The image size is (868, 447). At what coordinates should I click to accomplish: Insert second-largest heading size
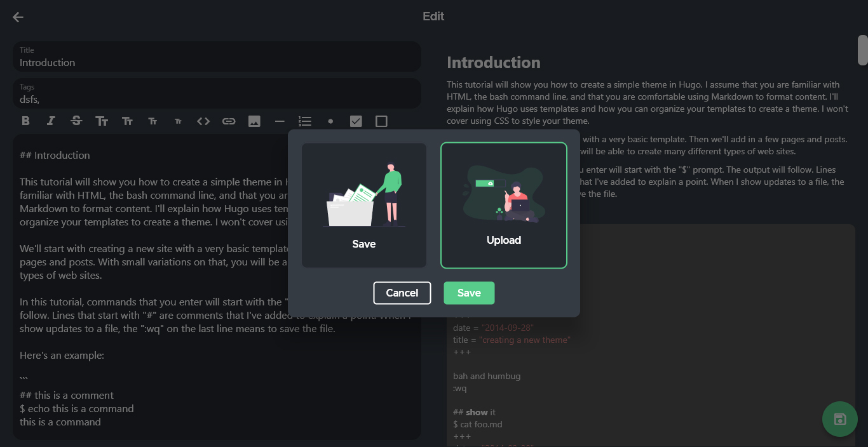tap(127, 121)
